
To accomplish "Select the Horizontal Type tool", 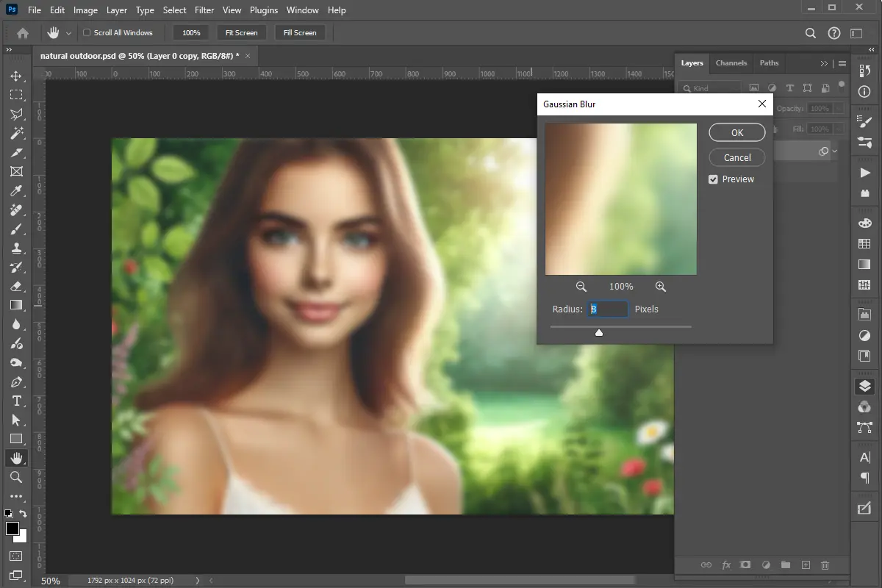I will (x=16, y=401).
